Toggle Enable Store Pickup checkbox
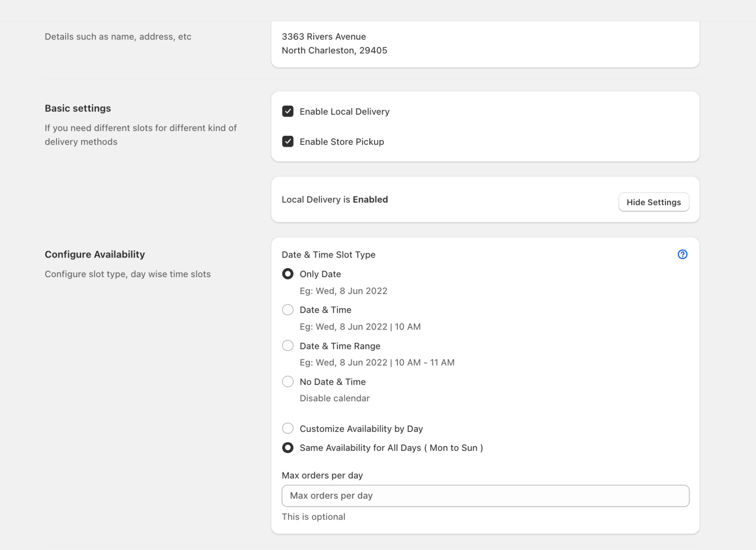Image resolution: width=756 pixels, height=550 pixels. coord(288,142)
